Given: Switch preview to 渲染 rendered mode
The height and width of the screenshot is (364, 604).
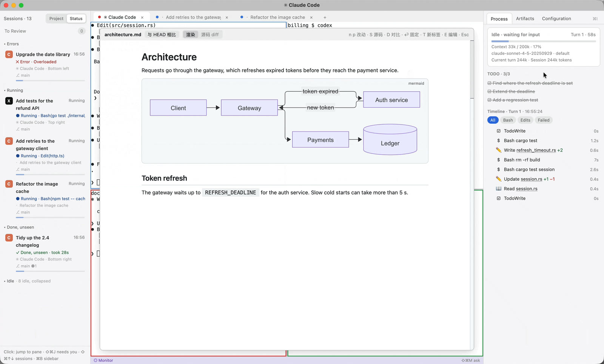Looking at the screenshot, I should (191, 34).
